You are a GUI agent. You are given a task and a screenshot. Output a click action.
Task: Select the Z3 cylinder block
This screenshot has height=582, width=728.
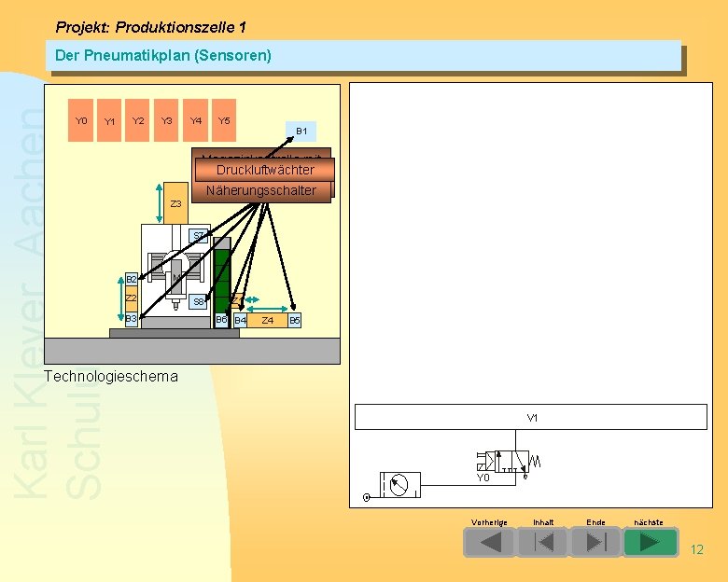pos(176,203)
